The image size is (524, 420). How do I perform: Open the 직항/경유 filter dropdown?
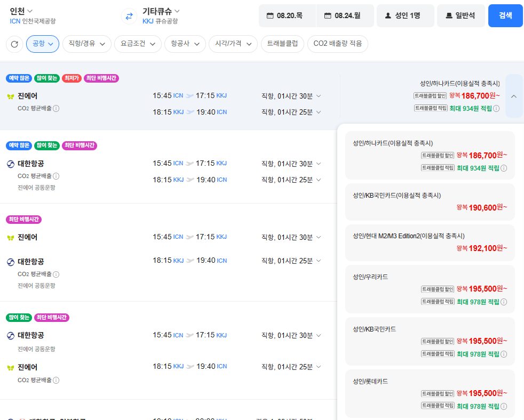pos(87,44)
